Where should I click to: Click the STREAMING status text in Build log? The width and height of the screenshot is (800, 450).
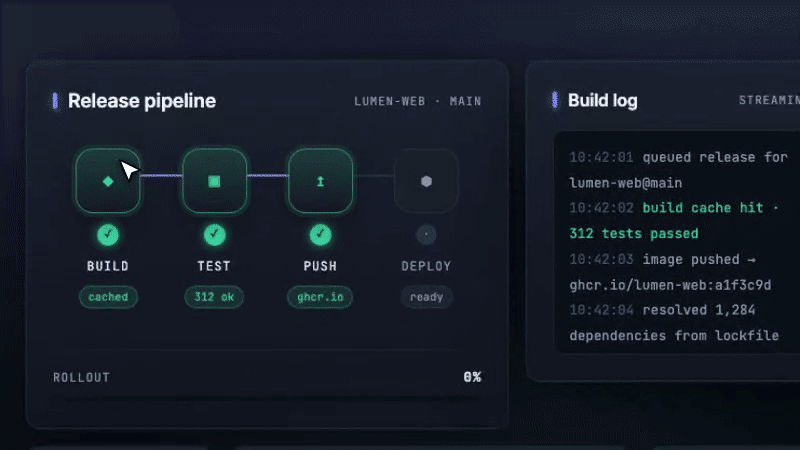point(769,101)
